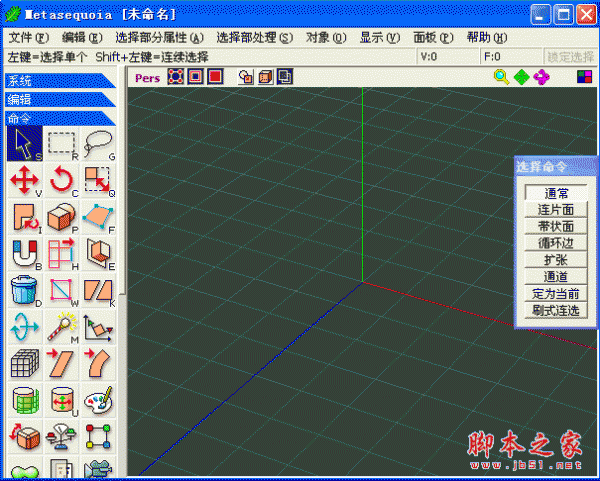Click the green pan view icon
Screen dimensions: 600x481
click(x=521, y=77)
